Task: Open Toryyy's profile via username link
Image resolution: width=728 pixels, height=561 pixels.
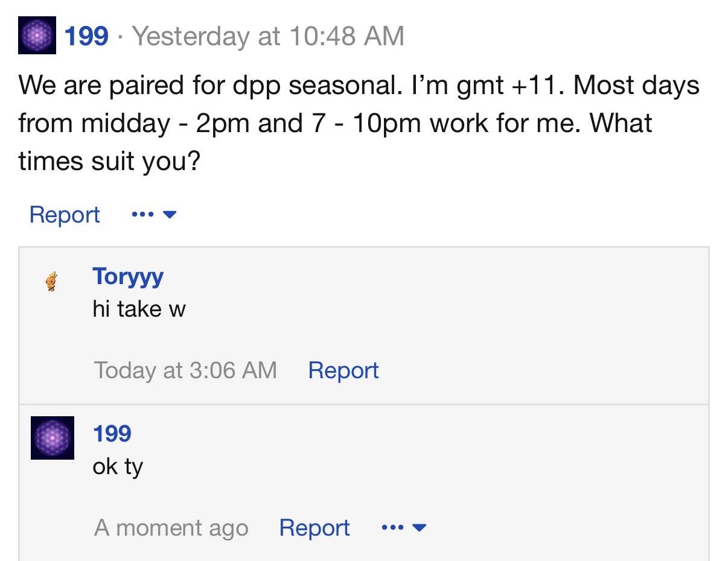Action: (x=128, y=276)
